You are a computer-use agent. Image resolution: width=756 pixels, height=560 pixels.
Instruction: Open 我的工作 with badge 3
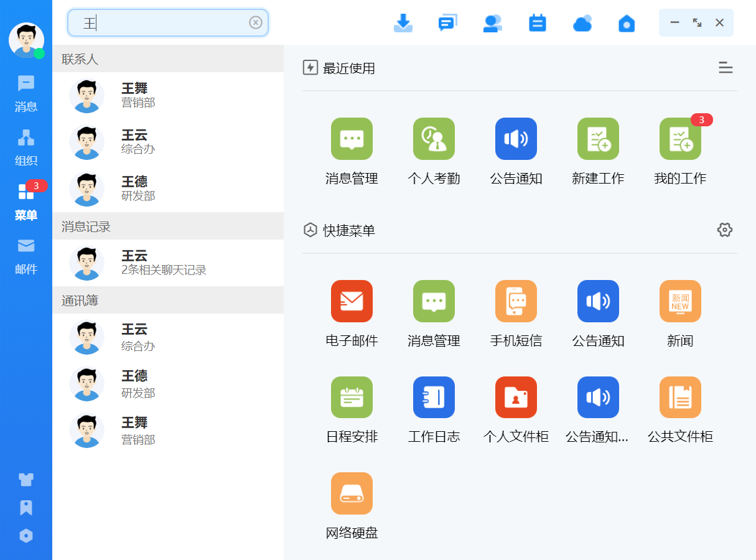pyautogui.click(x=680, y=139)
